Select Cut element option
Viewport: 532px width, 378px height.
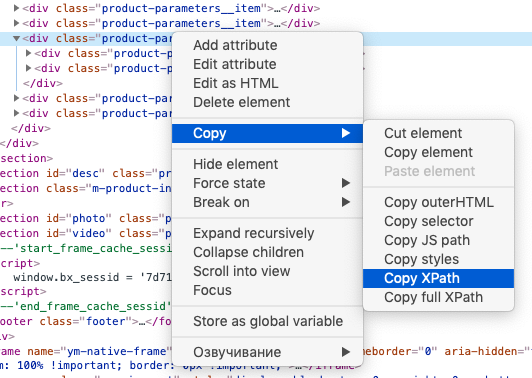(438, 133)
